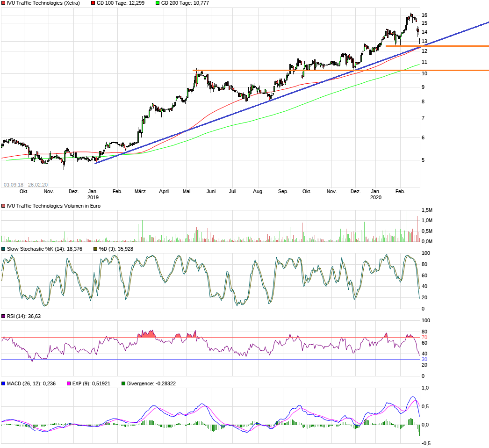Click the 'April' month label on time axis
The height and width of the screenshot is (448, 489).
point(164,191)
